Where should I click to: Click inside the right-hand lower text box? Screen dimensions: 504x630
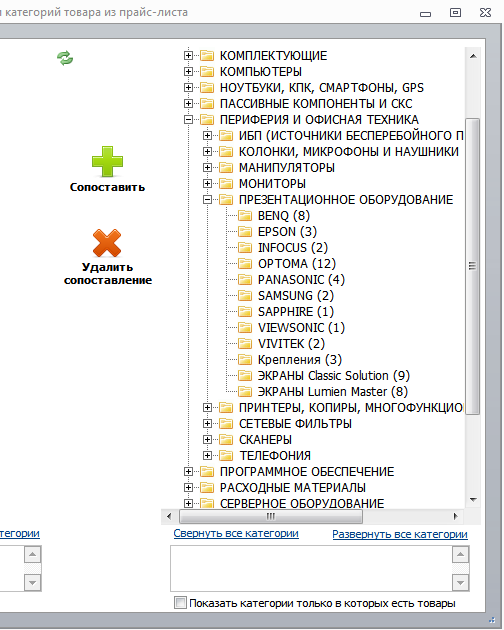point(311,568)
